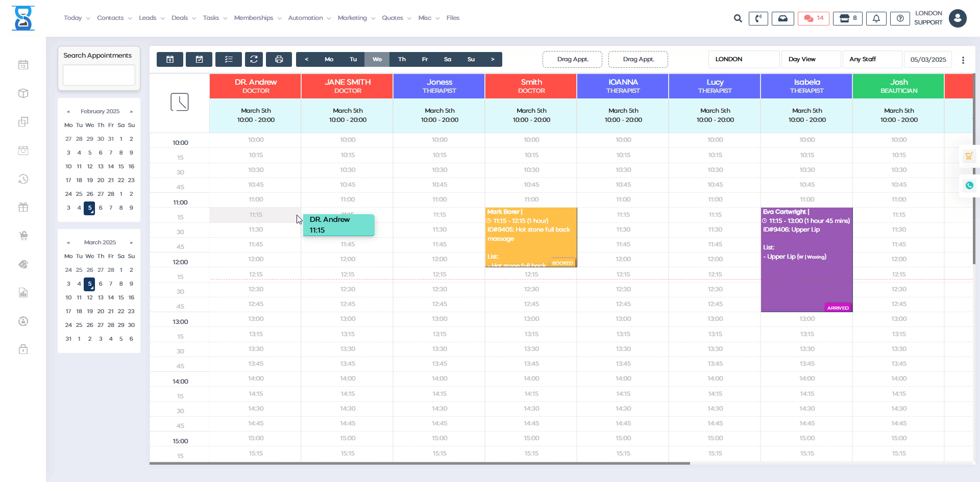Open the history icon in left sidebar
This screenshot has height=482, width=980.
coord(23,179)
